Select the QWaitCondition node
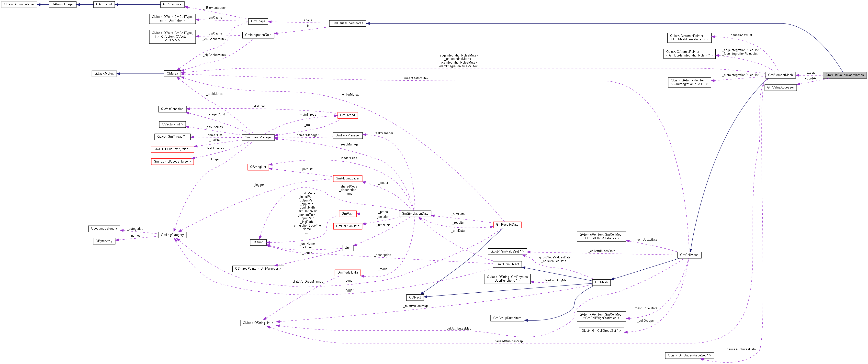This screenshot has height=364, width=868. click(172, 109)
